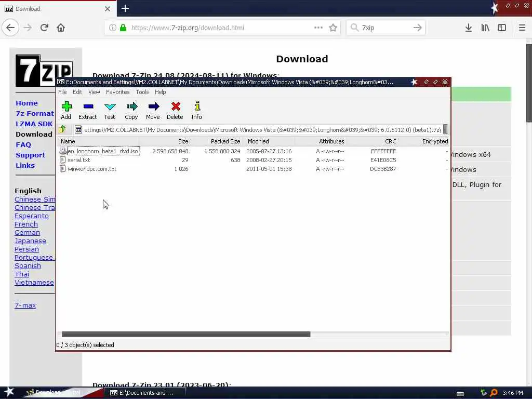Open Firefox hamburger menu
Screen dimensions: 532x399
tap(522, 28)
